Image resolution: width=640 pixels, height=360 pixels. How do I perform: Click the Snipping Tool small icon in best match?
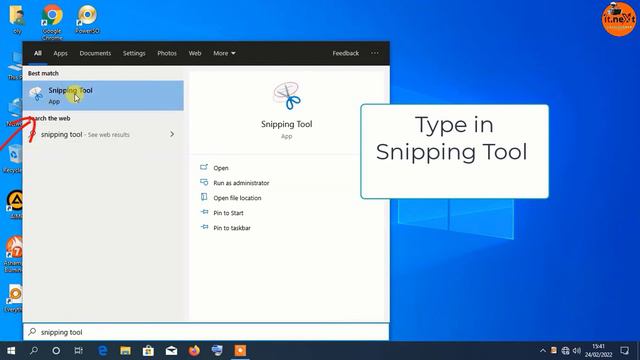point(36,94)
